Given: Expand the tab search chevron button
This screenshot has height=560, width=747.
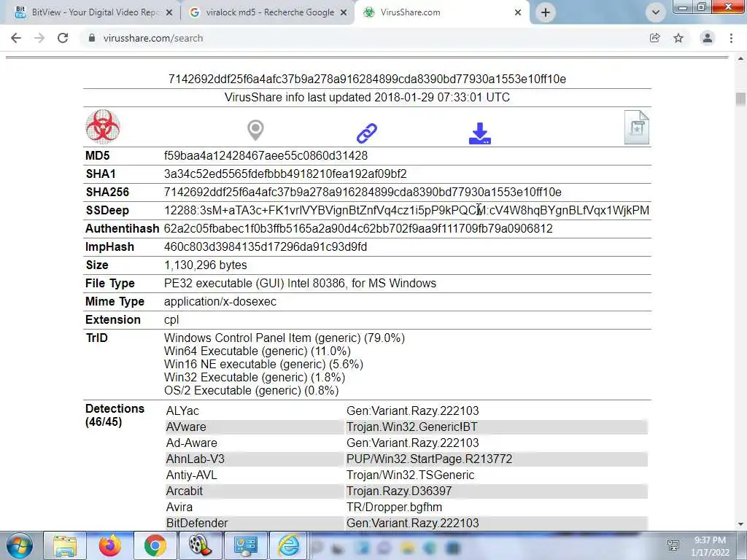Looking at the screenshot, I should pos(656,12).
